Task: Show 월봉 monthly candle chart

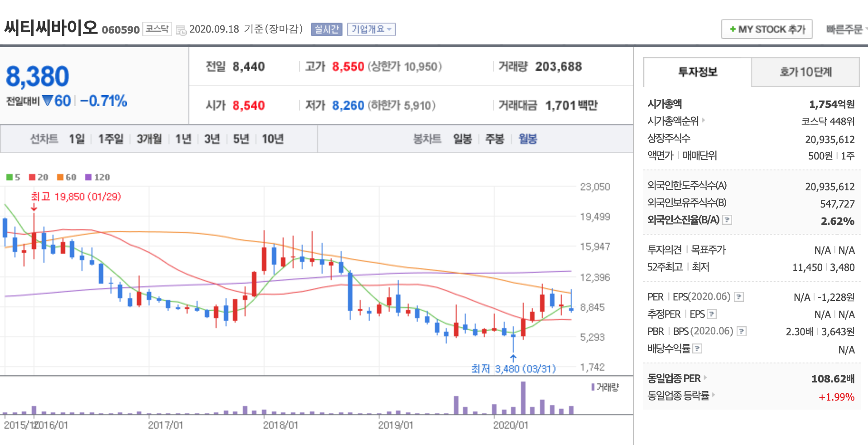Action: pyautogui.click(x=527, y=139)
